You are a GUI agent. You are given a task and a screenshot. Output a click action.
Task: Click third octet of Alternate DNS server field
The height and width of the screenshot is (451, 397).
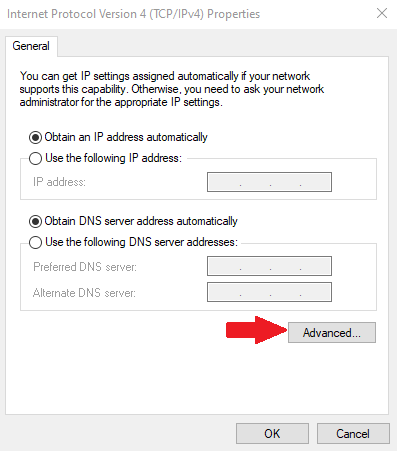tap(285, 292)
